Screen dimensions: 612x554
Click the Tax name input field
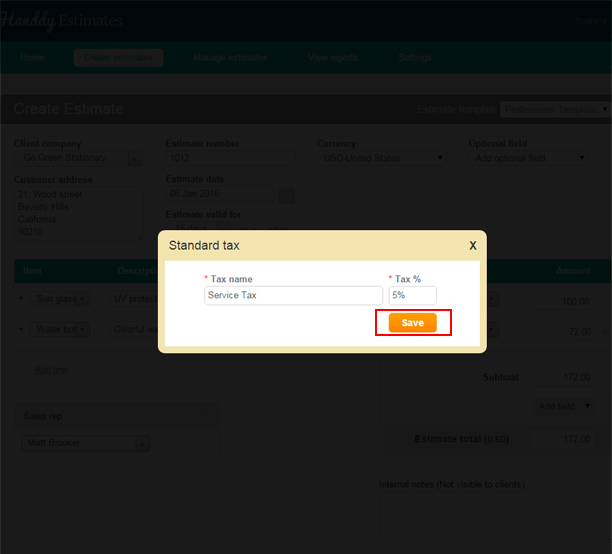tap(293, 295)
